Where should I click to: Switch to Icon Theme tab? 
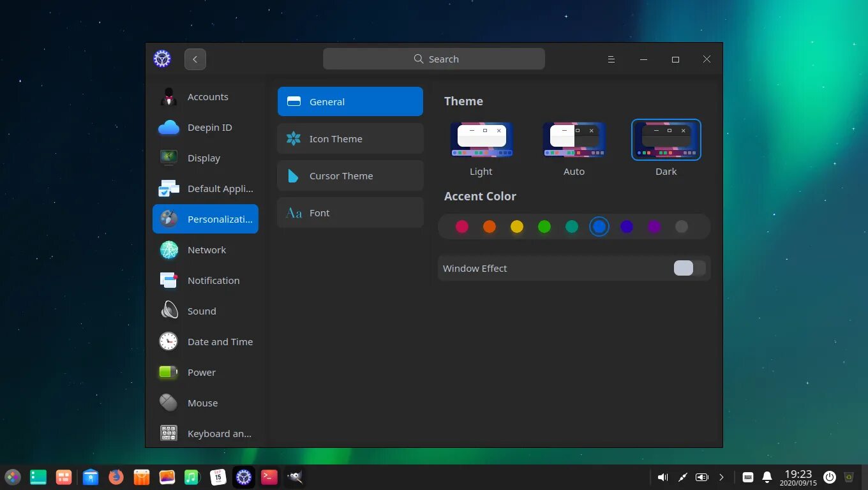click(x=350, y=138)
